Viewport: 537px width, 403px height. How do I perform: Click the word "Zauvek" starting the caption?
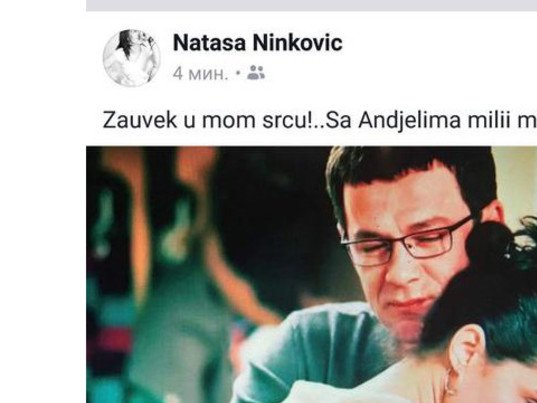pos(140,120)
